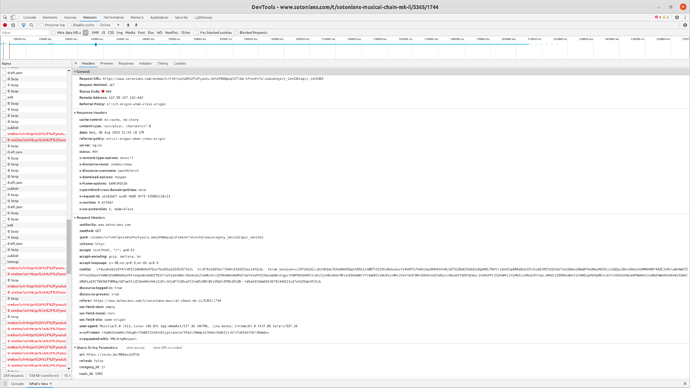Switch to the Sources panel tab

coord(70,18)
